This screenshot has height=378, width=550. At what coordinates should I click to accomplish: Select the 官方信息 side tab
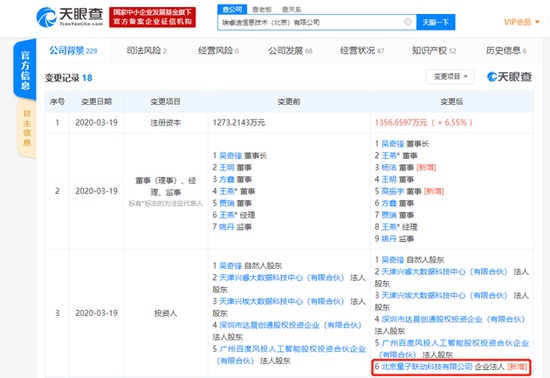[25, 69]
